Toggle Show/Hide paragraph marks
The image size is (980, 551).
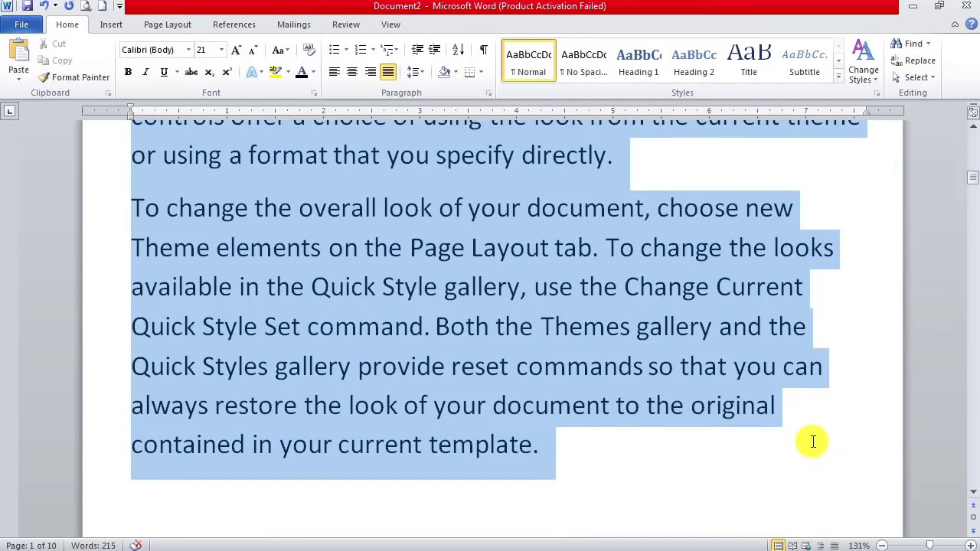pyautogui.click(x=483, y=50)
